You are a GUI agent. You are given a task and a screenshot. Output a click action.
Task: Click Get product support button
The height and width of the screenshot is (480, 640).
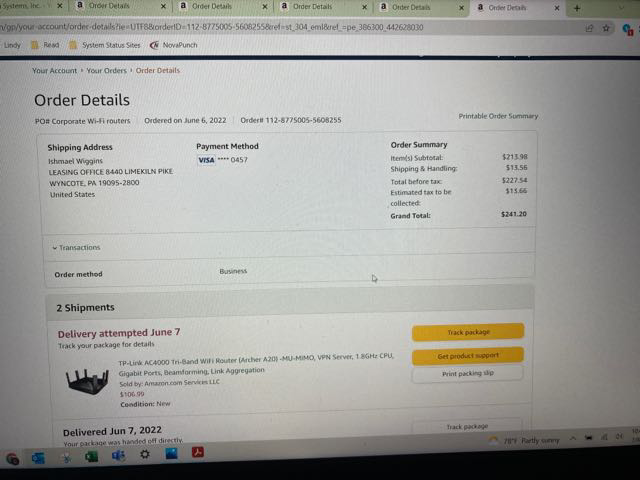point(468,356)
